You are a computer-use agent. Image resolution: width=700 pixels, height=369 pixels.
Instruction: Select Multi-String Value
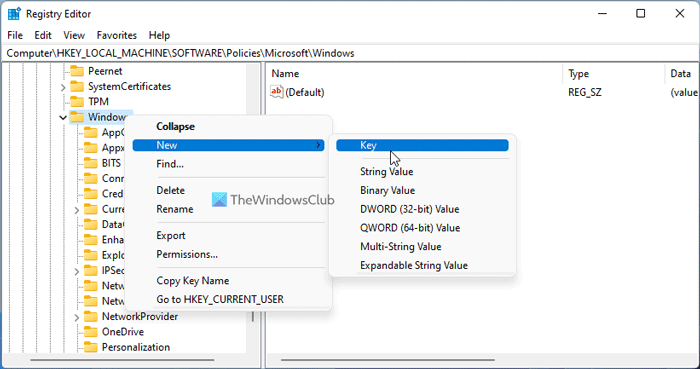(422, 246)
